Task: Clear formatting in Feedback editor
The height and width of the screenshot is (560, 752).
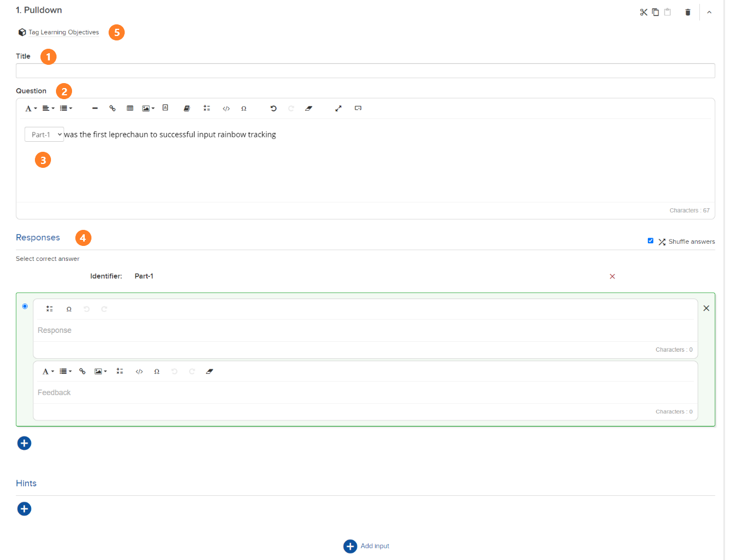Action: 209,372
